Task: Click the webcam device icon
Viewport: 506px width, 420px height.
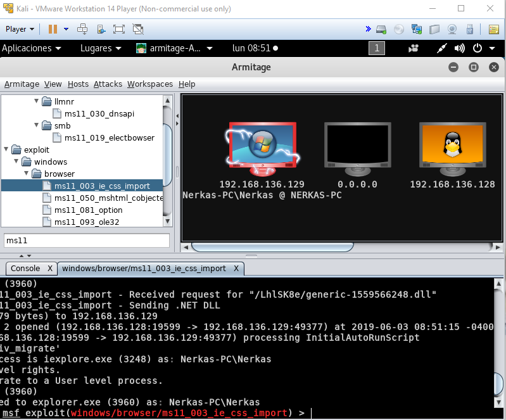Action: point(452,29)
